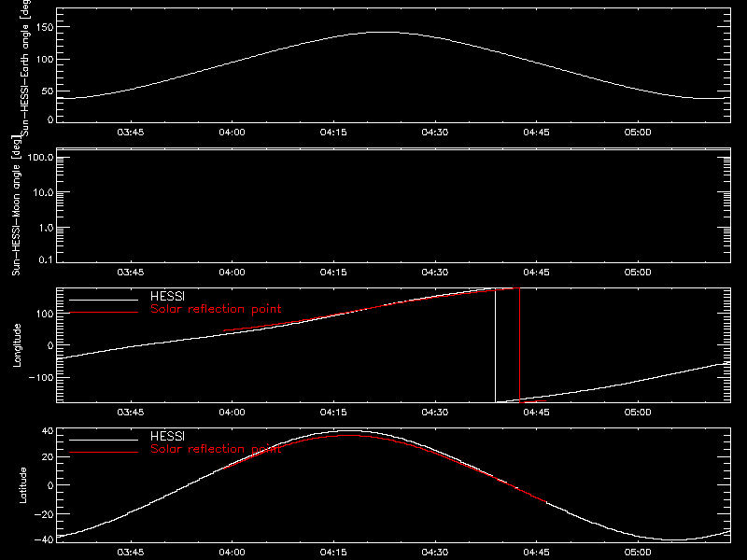This screenshot has height=560, width=747.
Task: Click '04:00' under the Moon angle plot
Action: tap(232, 272)
